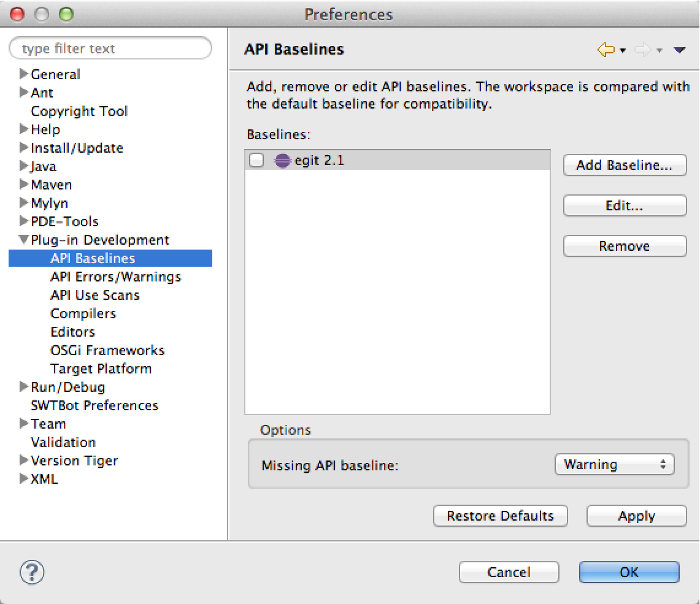700x604 pixels.
Task: Click the egit 2.1 baseline icon
Action: [282, 161]
